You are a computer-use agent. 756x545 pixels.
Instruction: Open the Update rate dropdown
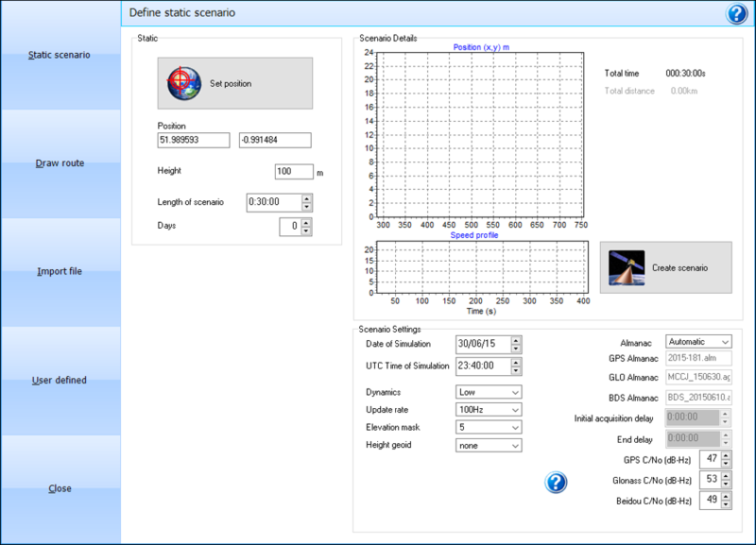coord(489,410)
